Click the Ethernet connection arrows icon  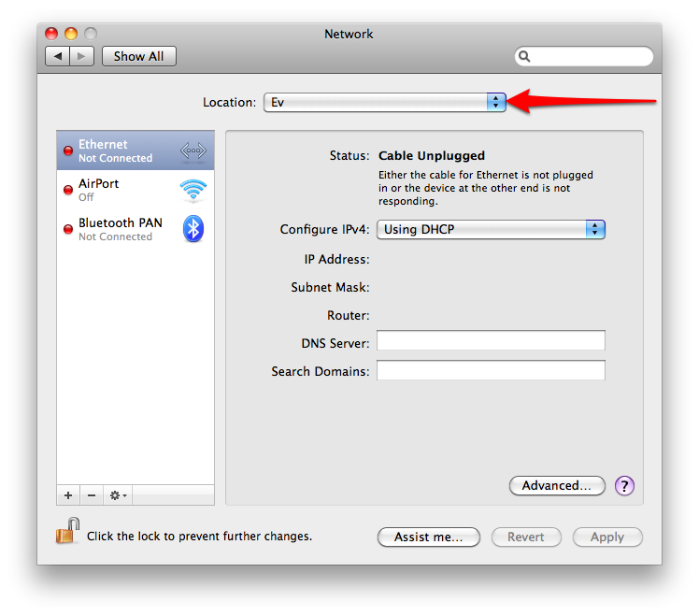coord(193,151)
